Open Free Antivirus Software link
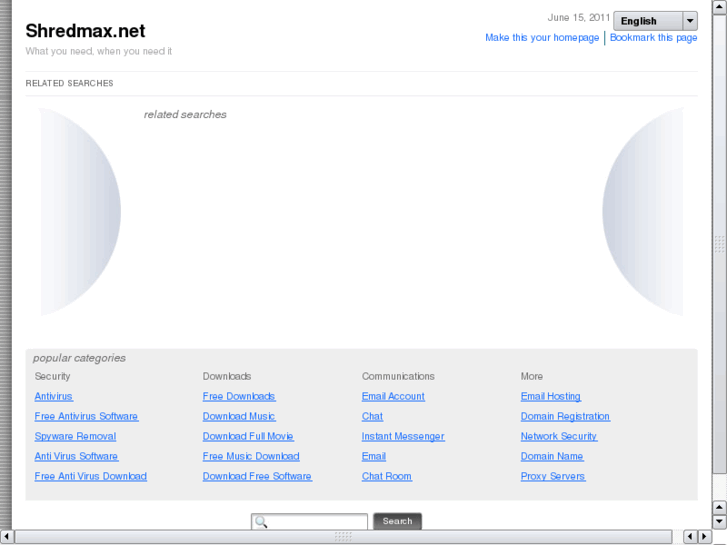The width and height of the screenshot is (727, 545). (86, 417)
